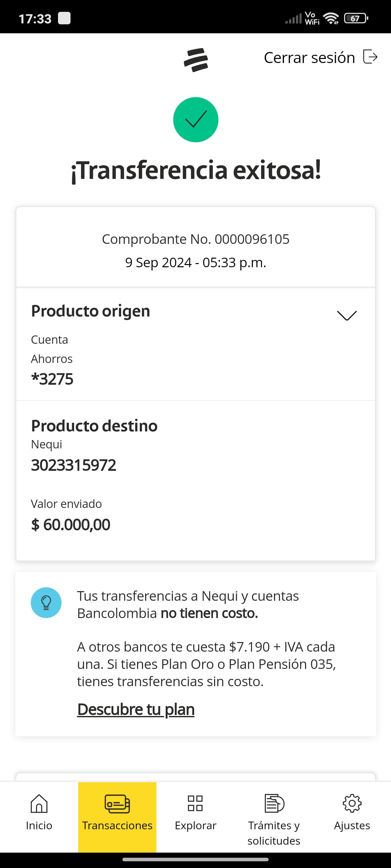Tap the Comprobante No. 0000096105 text
Screen dimensions: 391x868
[x=196, y=239]
